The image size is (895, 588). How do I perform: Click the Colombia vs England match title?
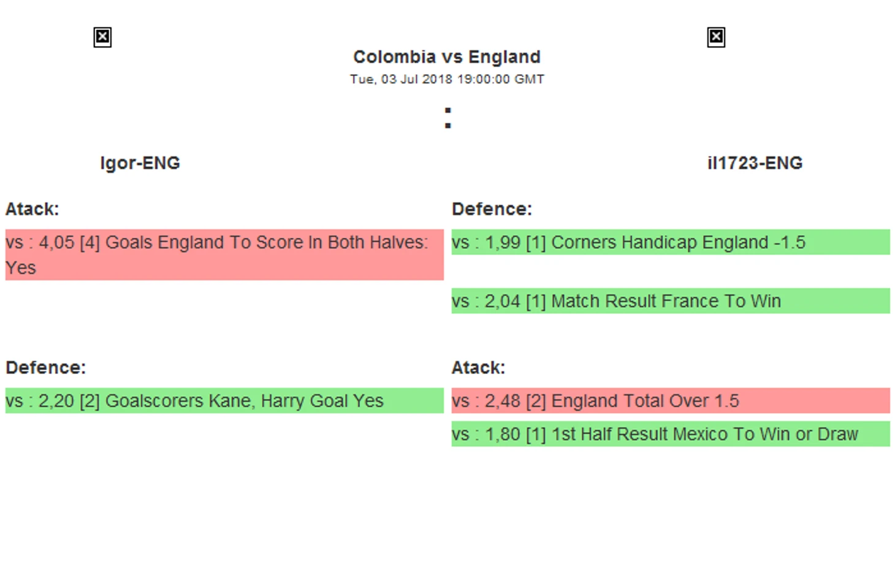(x=447, y=57)
